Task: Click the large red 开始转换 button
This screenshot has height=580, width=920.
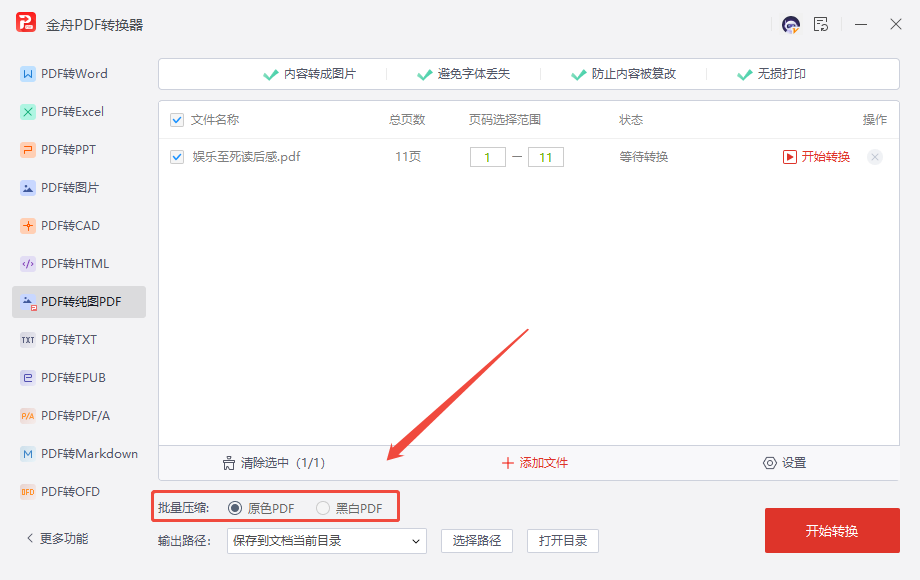Action: 832,531
